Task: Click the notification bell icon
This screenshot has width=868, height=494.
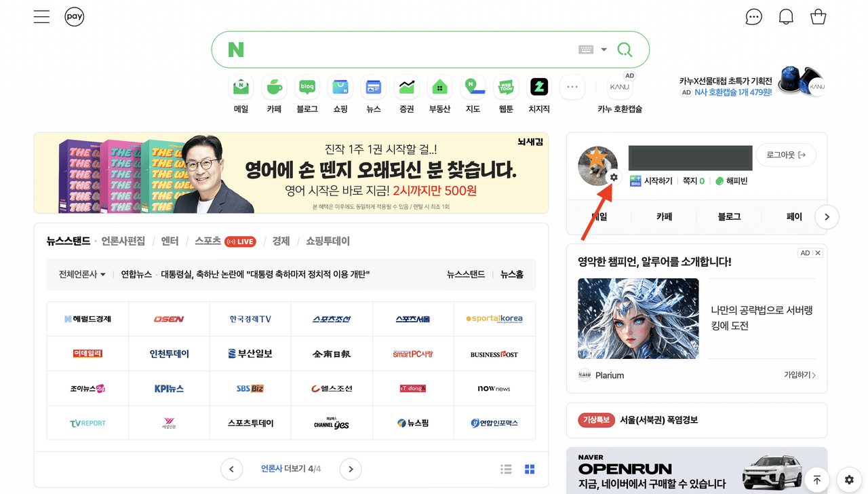Action: click(x=786, y=17)
